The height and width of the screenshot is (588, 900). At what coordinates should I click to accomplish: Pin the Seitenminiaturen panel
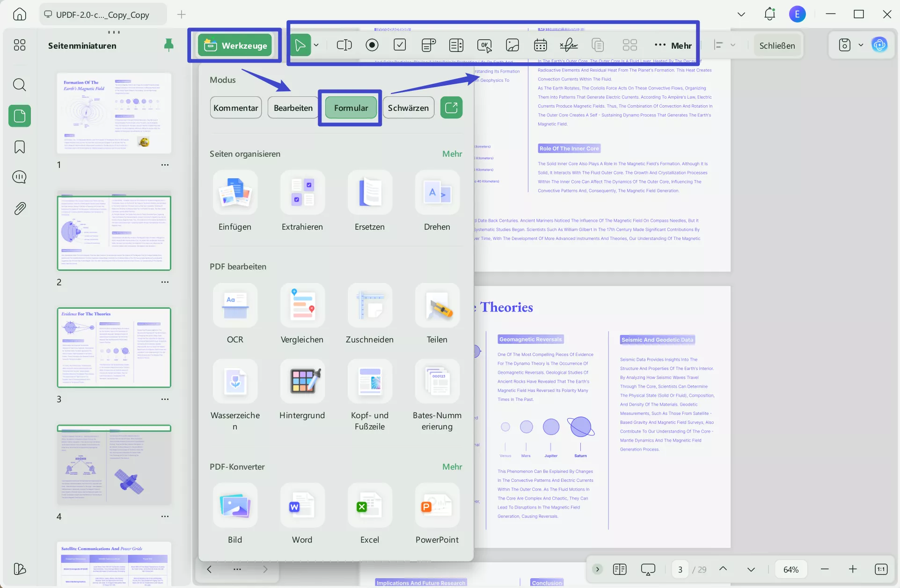[x=168, y=45]
